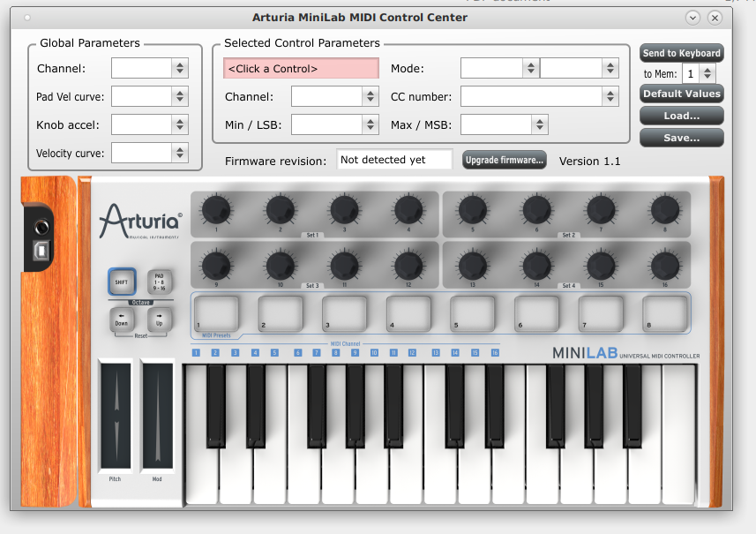Toggle the SHIFT button on the keyboard
This screenshot has height=534, width=756.
122,282
